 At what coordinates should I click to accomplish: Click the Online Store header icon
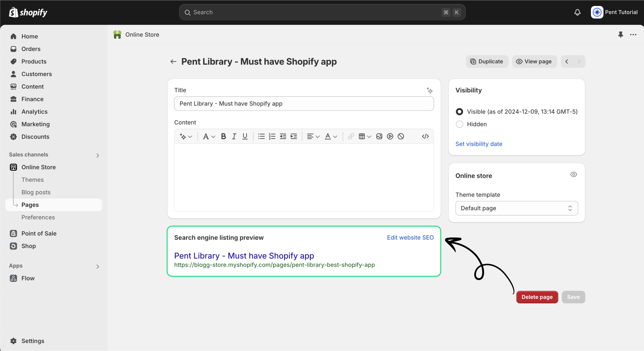click(x=117, y=35)
